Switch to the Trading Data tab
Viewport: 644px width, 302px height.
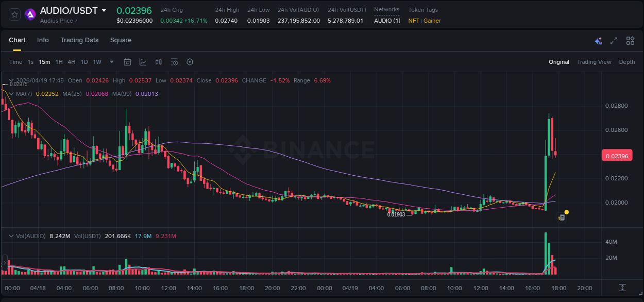coord(79,40)
